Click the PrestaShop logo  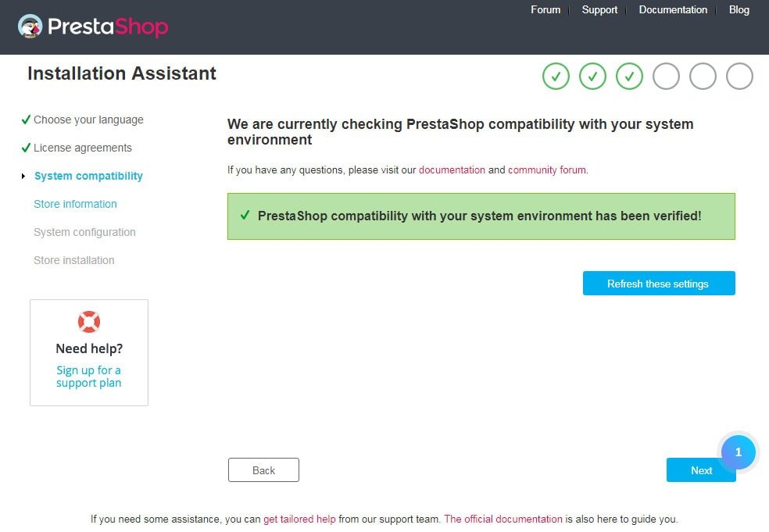93,27
